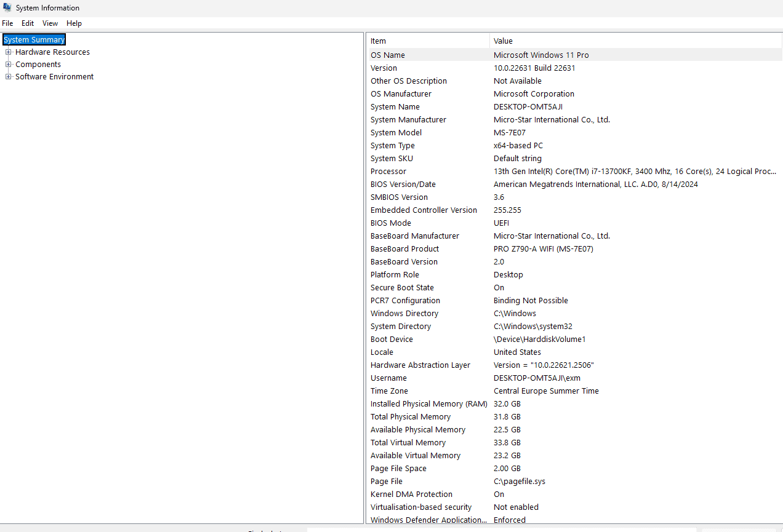This screenshot has height=532, width=783.
Task: Click the Binding Not Possible value
Action: (x=531, y=301)
